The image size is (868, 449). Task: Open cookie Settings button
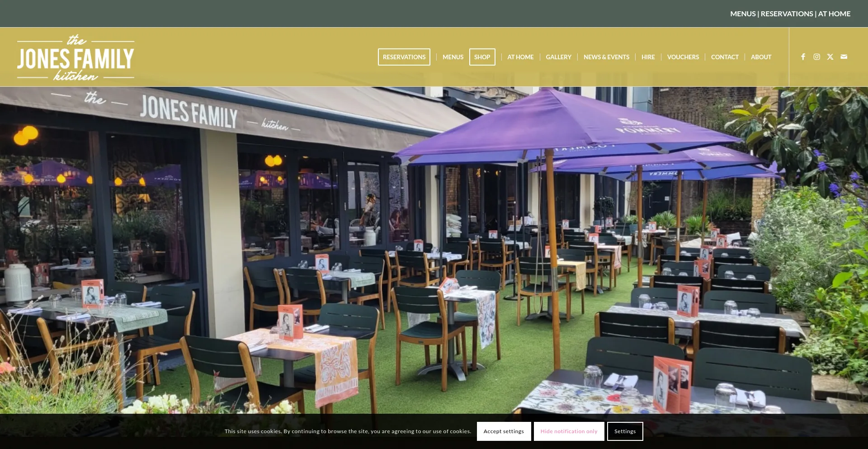[x=625, y=431]
